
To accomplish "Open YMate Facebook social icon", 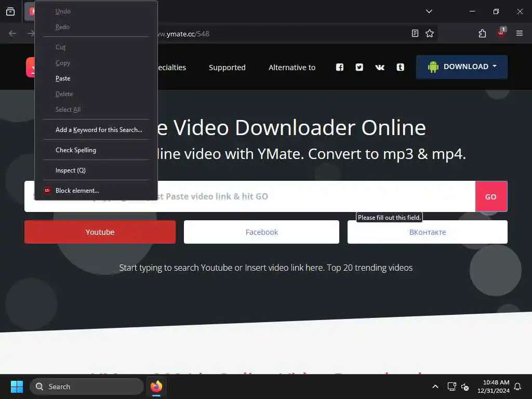I will (340, 67).
